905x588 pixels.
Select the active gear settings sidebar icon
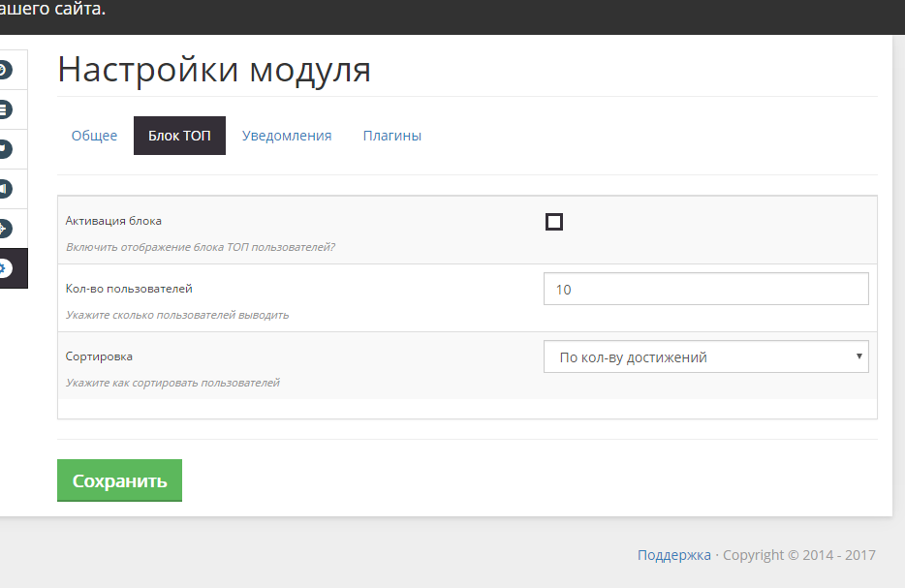[x=5, y=268]
